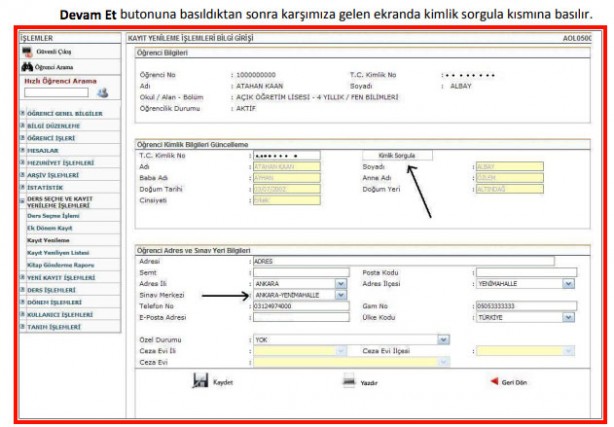Image resolution: width=614 pixels, height=427 pixels.
Task: Expand MEZUNİYET İŞLEMLERİ menu section
Action: click(23, 163)
